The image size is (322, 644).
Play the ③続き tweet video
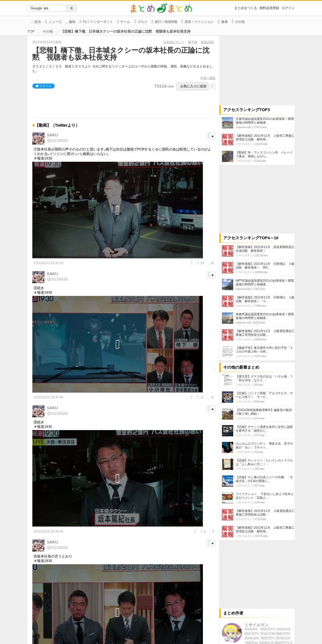[x=117, y=478]
